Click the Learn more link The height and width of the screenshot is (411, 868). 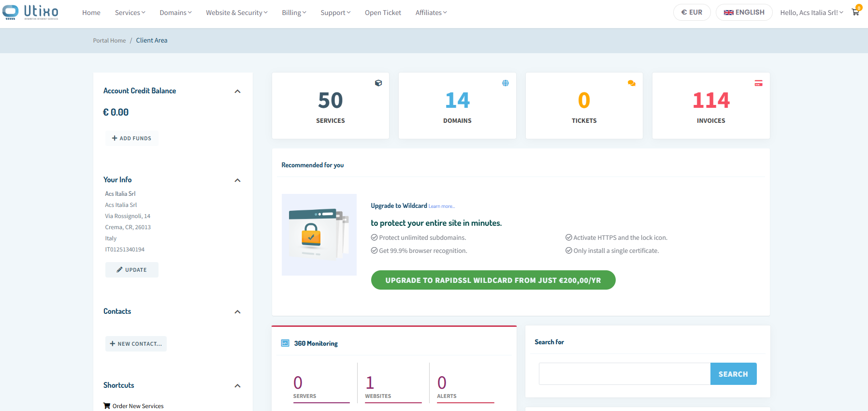441,206
